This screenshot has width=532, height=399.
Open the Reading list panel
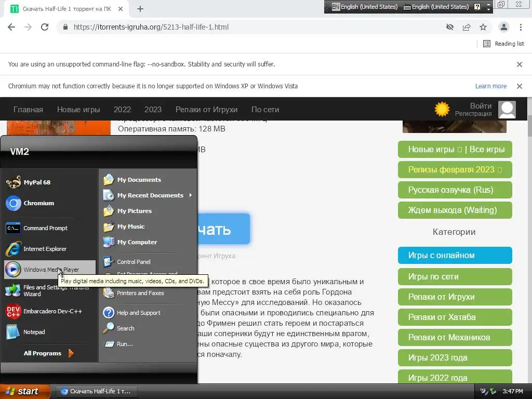pyautogui.click(x=503, y=44)
